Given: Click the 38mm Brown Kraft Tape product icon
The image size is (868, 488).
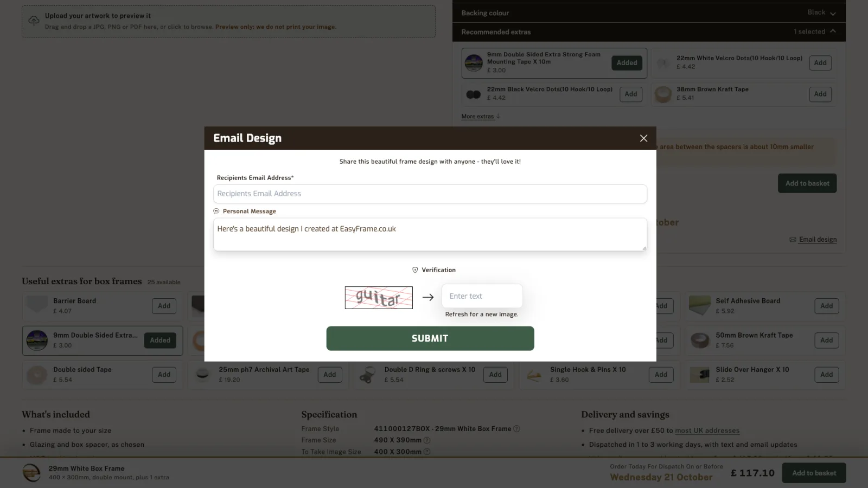Looking at the screenshot, I should (663, 94).
